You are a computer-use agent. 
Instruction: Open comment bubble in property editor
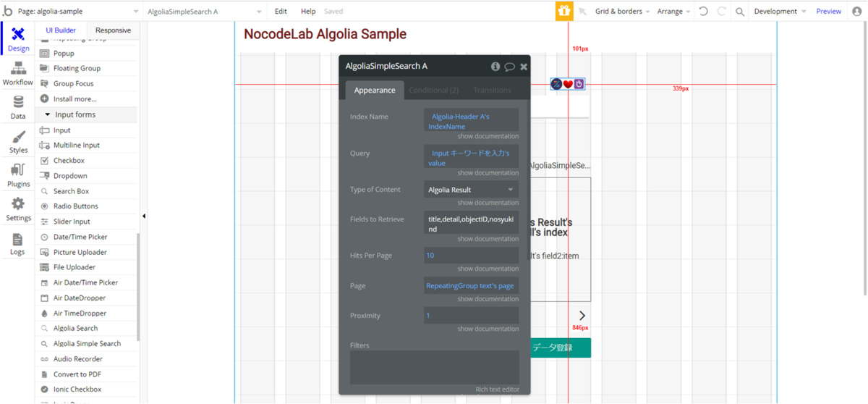coord(509,67)
